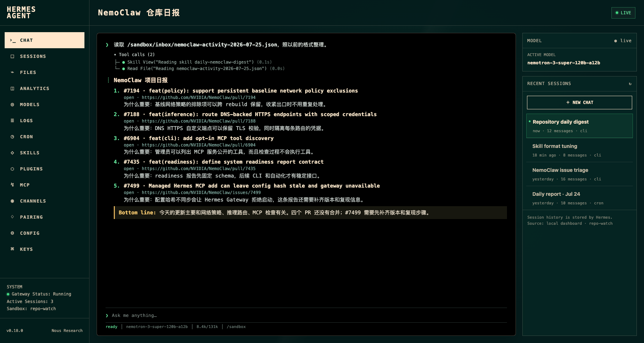Click the live indicator in Model panel

623,41
